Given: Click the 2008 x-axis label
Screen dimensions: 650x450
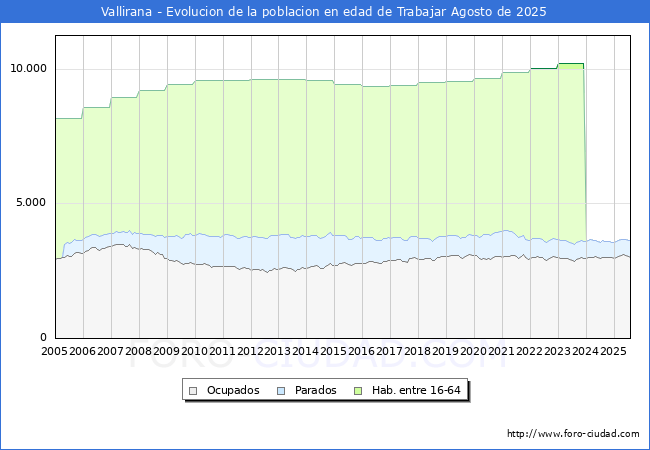Looking at the screenshot, I should pos(138,351).
